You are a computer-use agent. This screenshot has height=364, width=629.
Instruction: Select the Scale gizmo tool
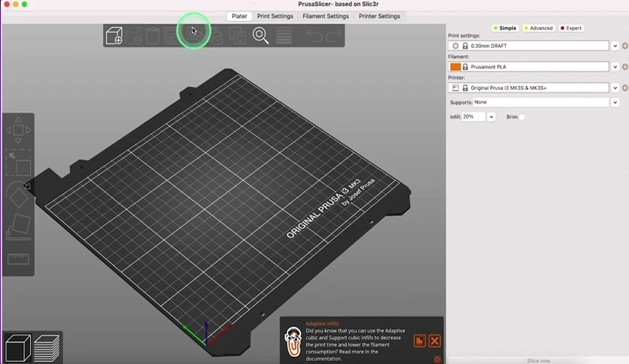pyautogui.click(x=18, y=162)
